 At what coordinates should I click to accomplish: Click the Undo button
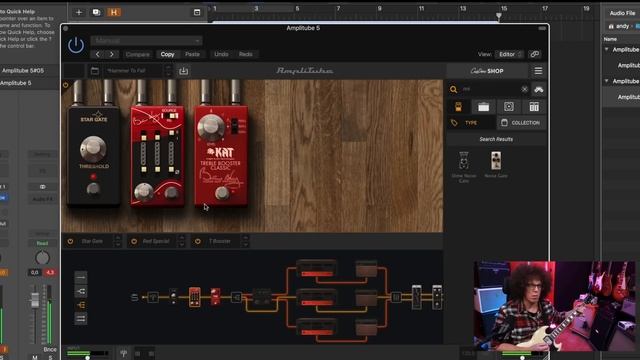click(221, 54)
